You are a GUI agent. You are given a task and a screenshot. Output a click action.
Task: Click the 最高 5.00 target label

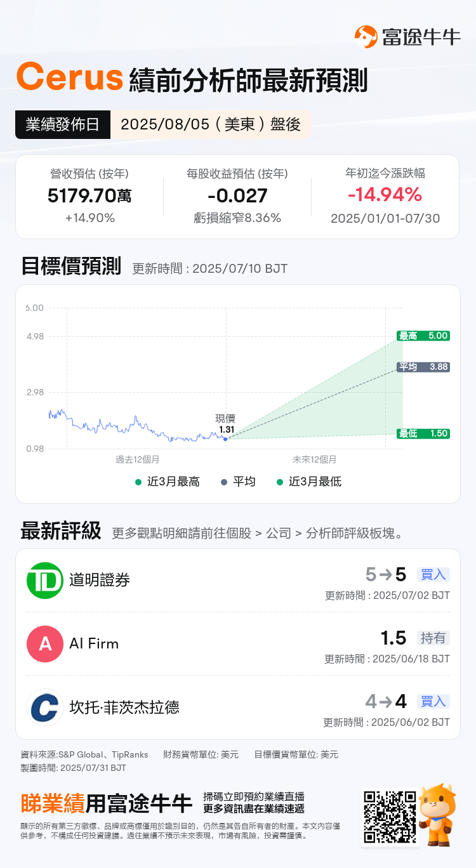(x=423, y=336)
